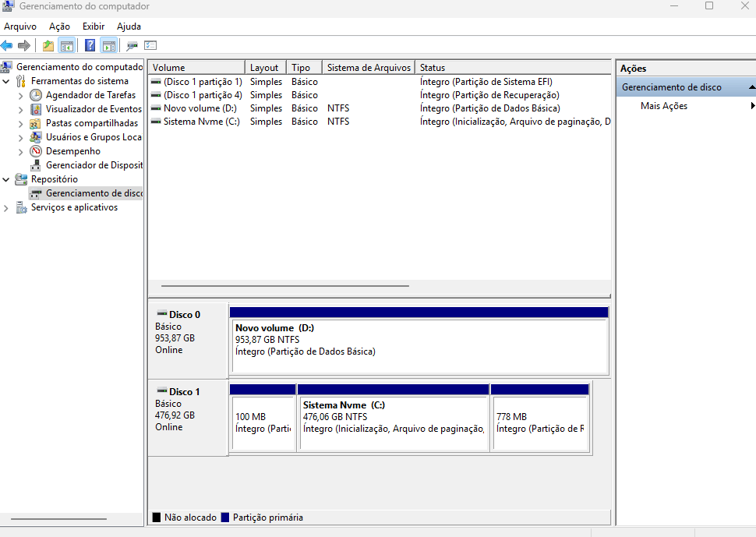Viewport: 756px width, 537px height.
Task: Click the Serviços e aplicativos icon
Action: (21, 208)
